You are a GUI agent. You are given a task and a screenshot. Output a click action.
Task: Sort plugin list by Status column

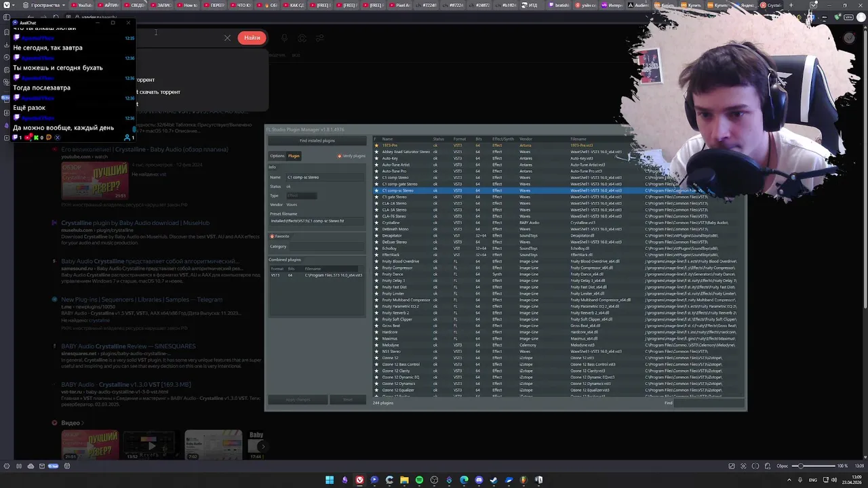(439, 139)
